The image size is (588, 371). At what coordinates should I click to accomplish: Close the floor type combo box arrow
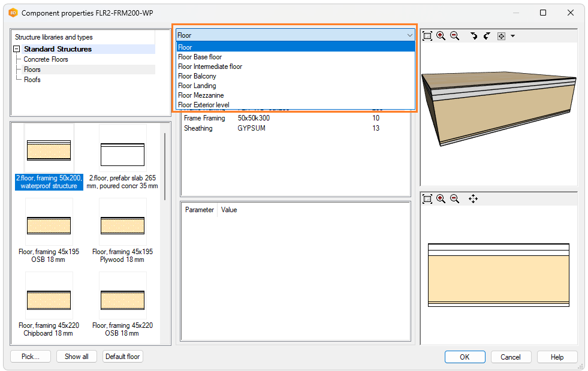409,35
